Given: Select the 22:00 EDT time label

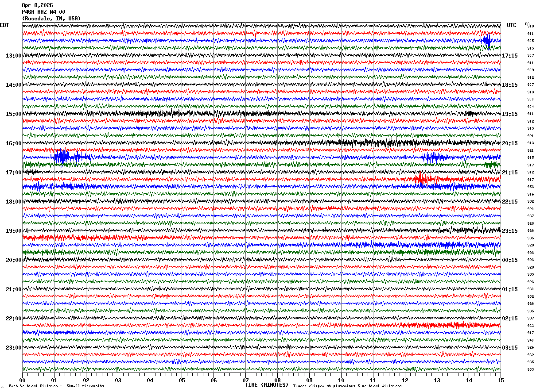Looking at the screenshot, I should pos(14,319).
